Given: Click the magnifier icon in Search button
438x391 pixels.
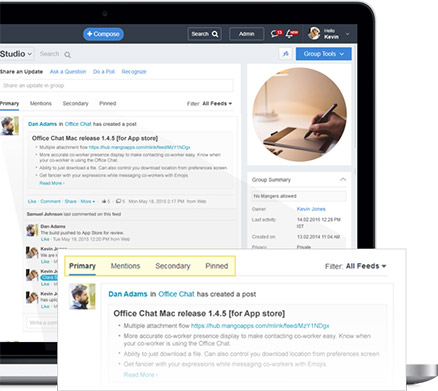Looking at the screenshot, I should 215,34.
